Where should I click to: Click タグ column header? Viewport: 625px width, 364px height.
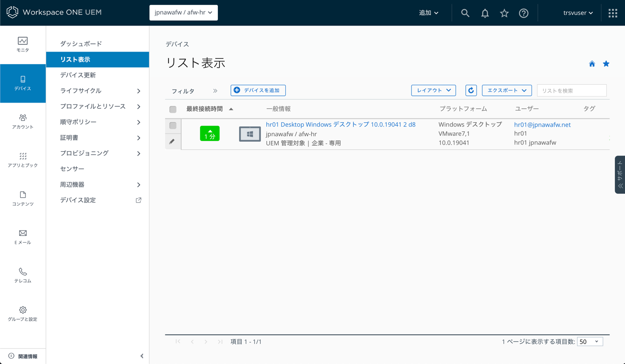point(589,109)
